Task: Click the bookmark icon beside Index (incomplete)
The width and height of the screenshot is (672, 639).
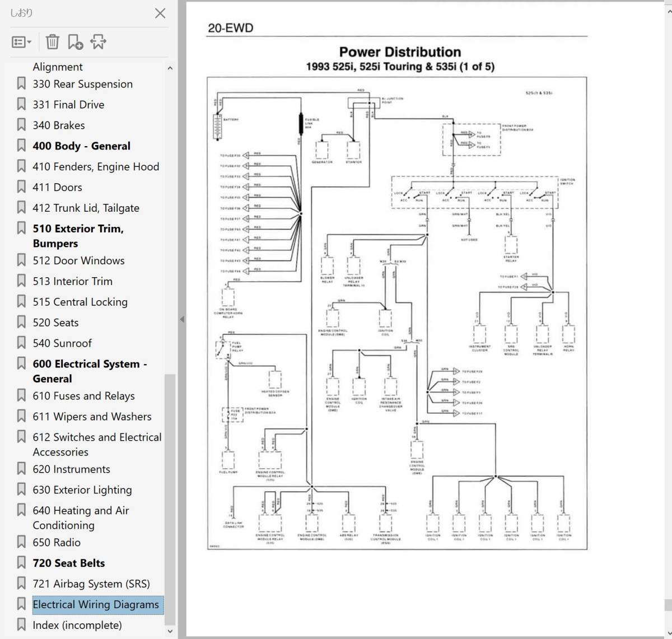Action: coord(21,626)
